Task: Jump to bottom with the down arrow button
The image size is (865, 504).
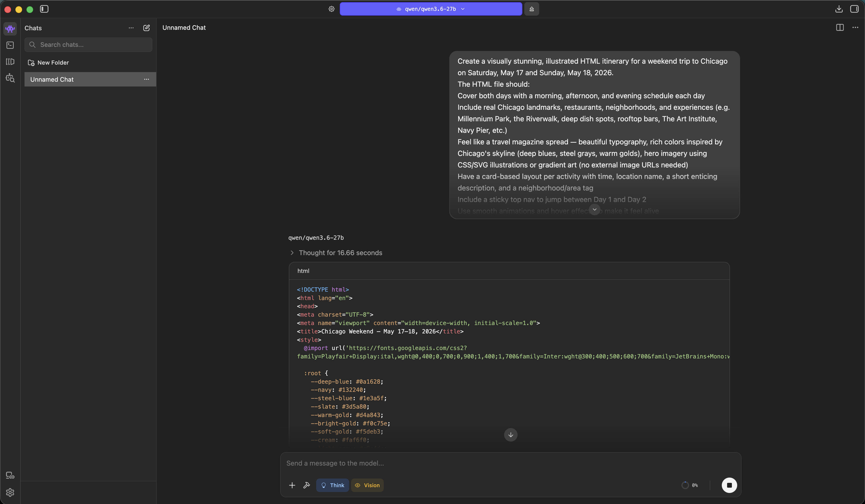Action: 511,435
